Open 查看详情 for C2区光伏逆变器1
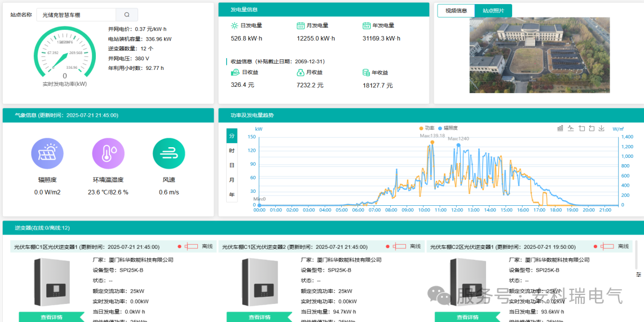The height and width of the screenshot is (322, 644). point(467,317)
